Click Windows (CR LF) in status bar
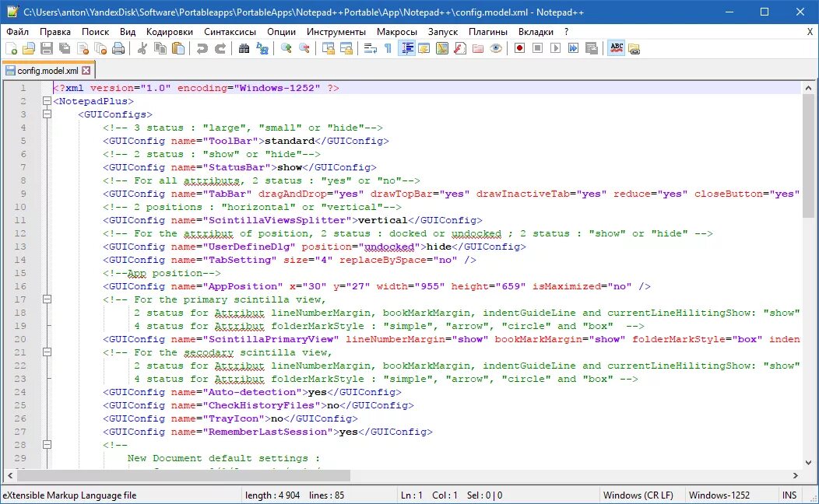819x504 pixels. 640,495
